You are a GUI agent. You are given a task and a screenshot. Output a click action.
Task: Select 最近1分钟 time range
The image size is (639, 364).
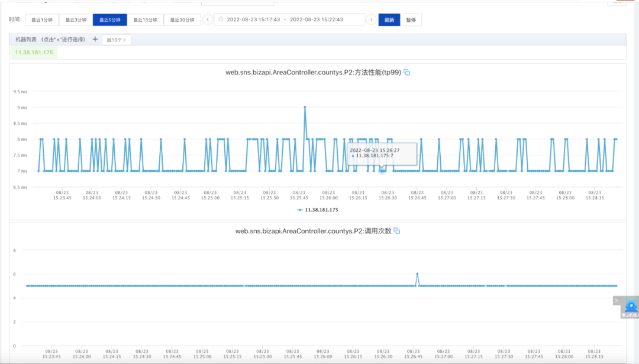point(42,20)
